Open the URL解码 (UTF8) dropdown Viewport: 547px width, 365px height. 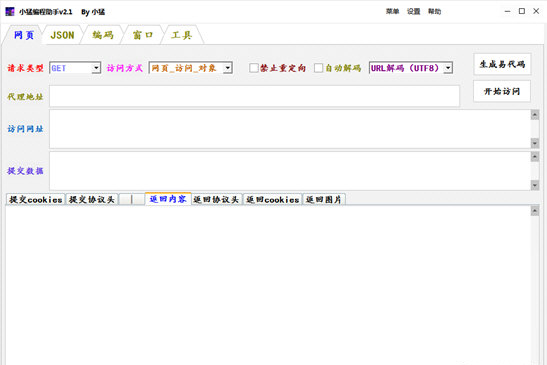[448, 68]
